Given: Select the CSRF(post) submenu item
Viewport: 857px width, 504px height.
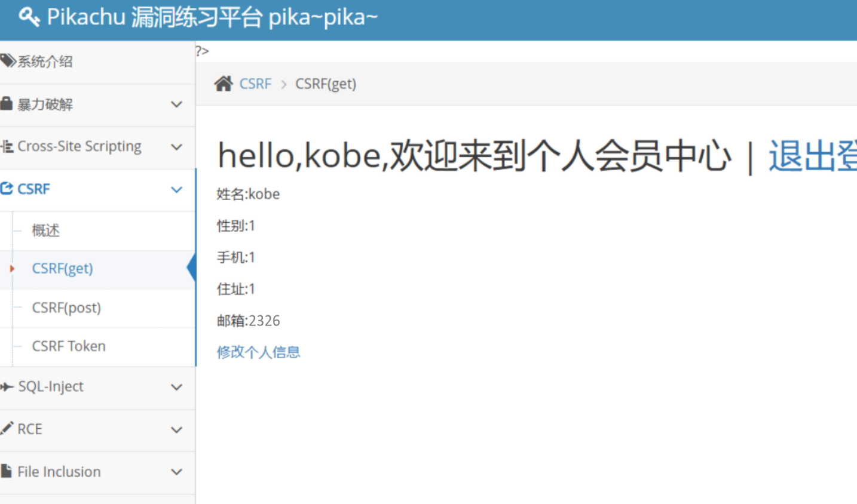Looking at the screenshot, I should tap(66, 308).
